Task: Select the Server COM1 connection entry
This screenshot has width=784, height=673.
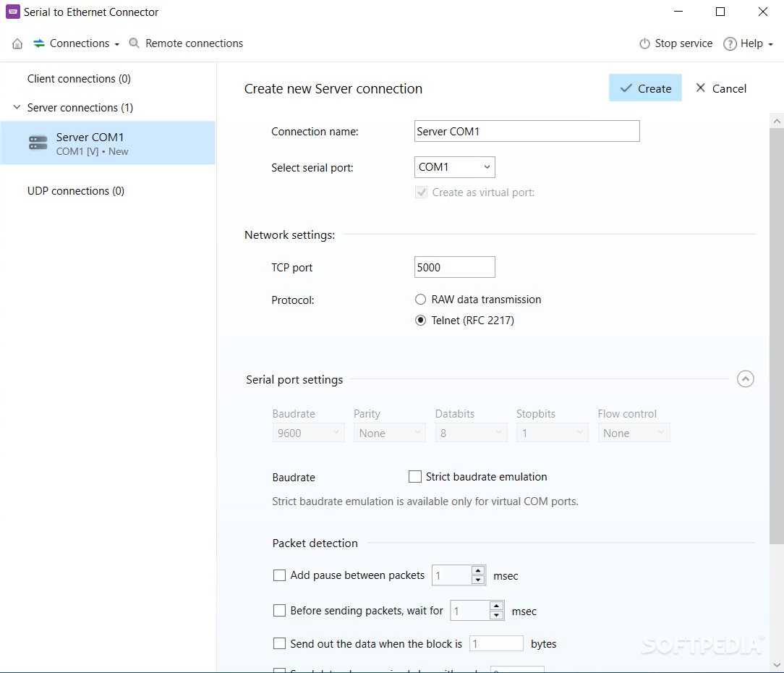Action: [x=108, y=143]
